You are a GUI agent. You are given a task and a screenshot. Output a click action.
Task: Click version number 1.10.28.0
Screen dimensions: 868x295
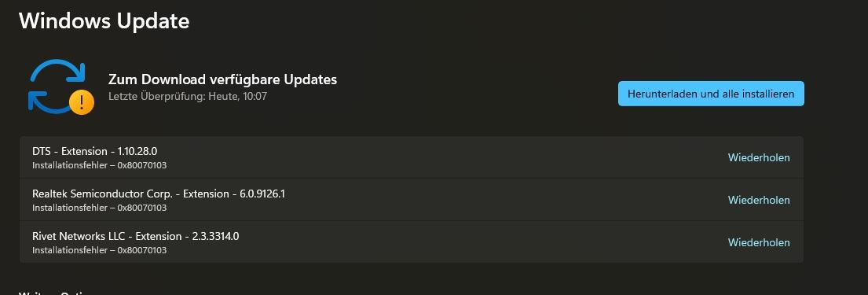click(x=137, y=151)
